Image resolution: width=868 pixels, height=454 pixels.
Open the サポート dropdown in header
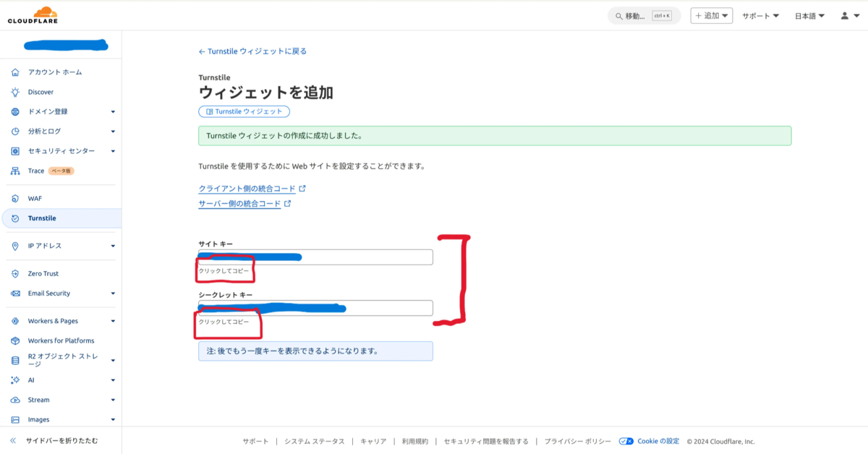[x=760, y=15]
